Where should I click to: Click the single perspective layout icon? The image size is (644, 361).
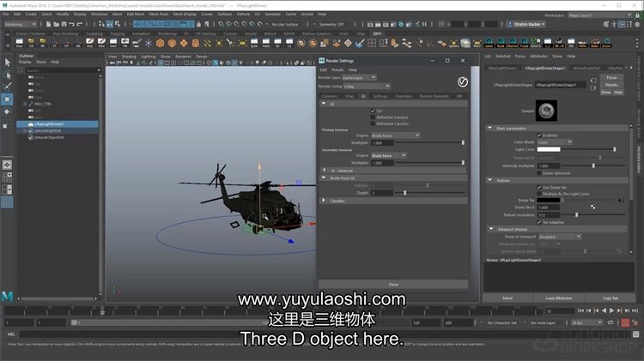tap(8, 165)
